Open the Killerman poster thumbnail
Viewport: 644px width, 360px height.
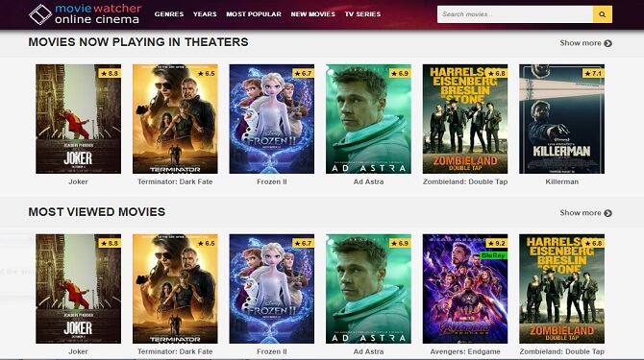561,119
